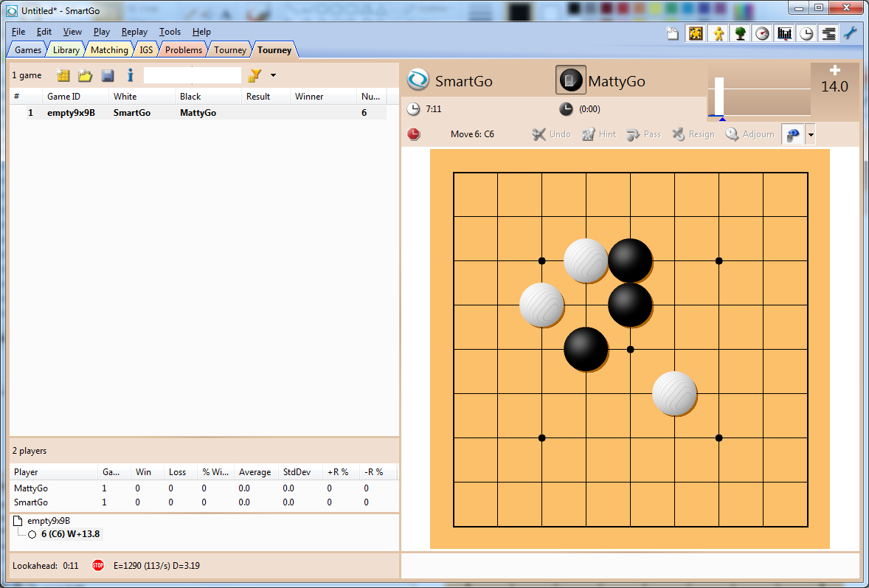
Task: Click the filter funnel icon
Action: [x=255, y=75]
